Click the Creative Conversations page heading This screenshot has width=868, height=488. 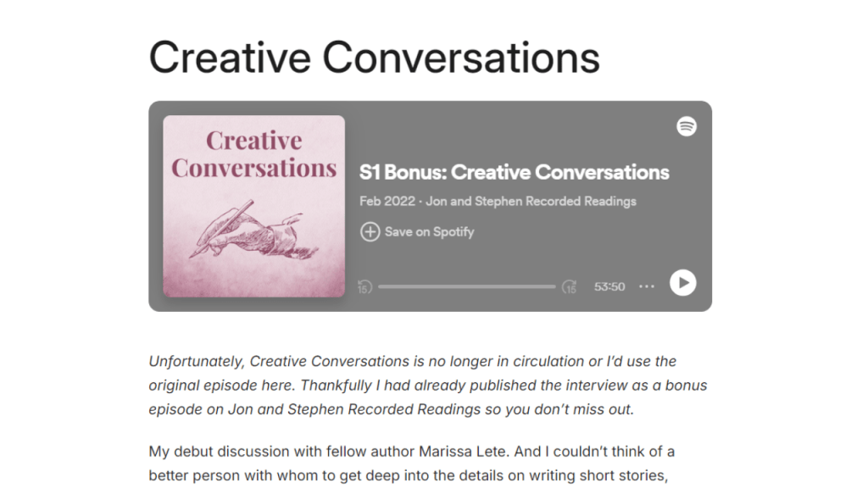(374, 57)
